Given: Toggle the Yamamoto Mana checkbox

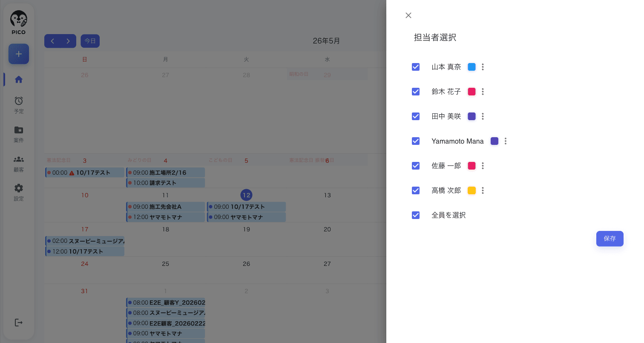Looking at the screenshot, I should tap(416, 141).
